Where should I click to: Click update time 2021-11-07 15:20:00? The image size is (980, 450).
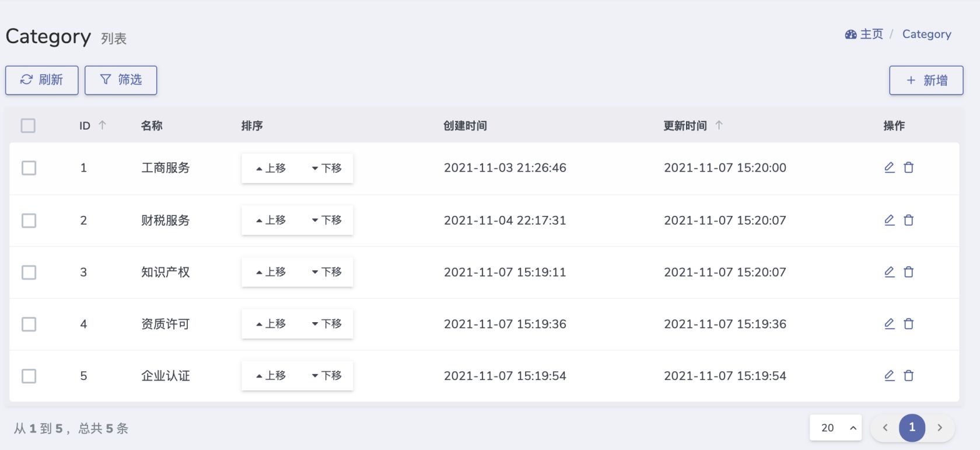725,168
